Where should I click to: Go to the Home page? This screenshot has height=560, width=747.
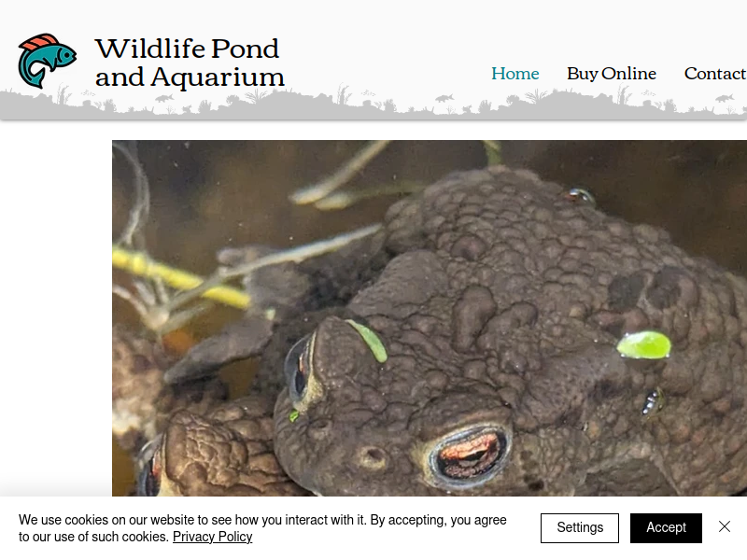pos(515,74)
